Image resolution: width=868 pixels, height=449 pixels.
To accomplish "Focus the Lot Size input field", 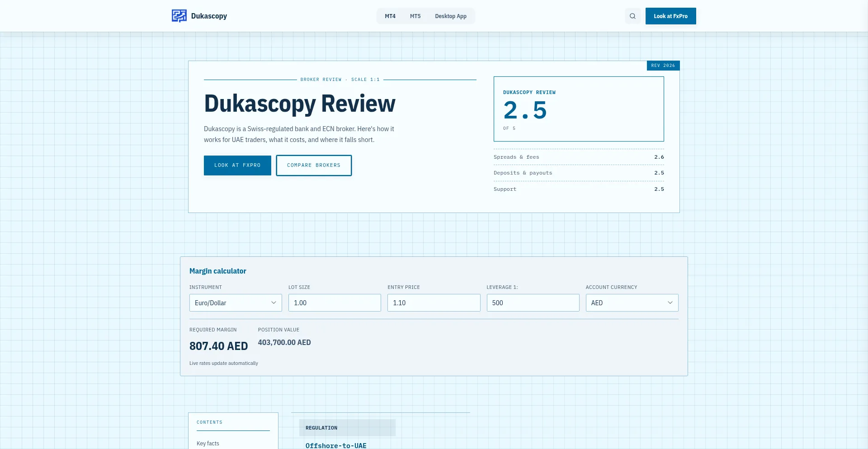I will tap(335, 303).
